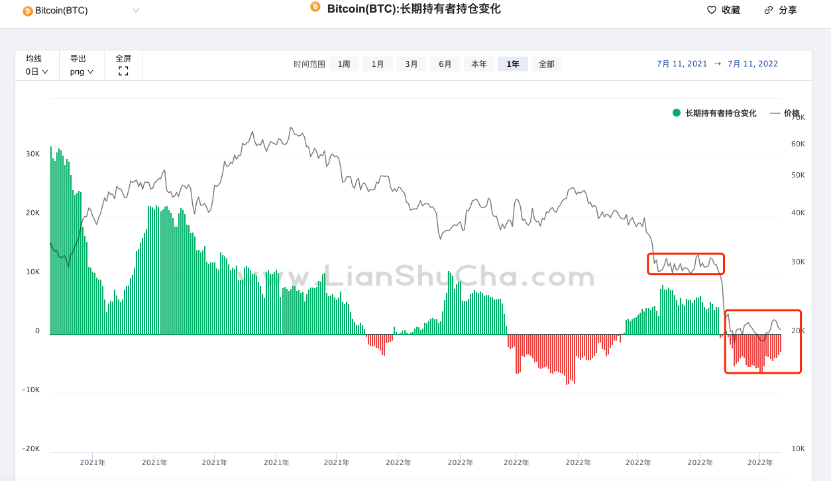Toggle the 价格 price line legend
This screenshot has height=482, width=832.
[x=785, y=113]
